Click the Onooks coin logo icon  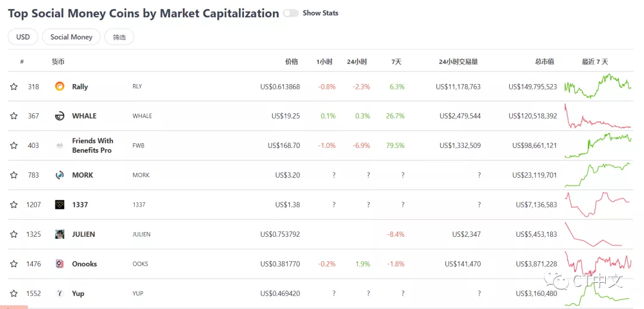point(60,264)
